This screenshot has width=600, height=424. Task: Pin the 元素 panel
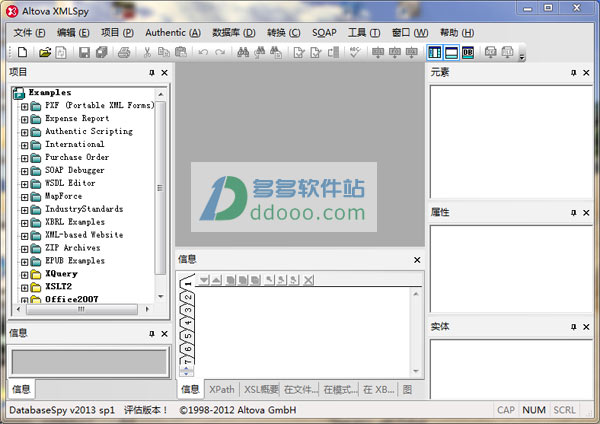coord(573,72)
